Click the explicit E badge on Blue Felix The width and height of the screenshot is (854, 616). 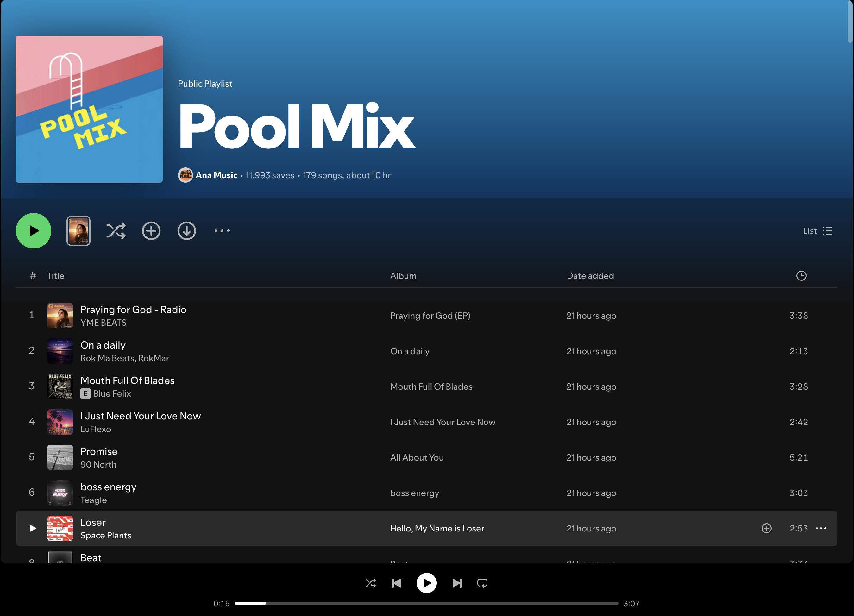(85, 393)
